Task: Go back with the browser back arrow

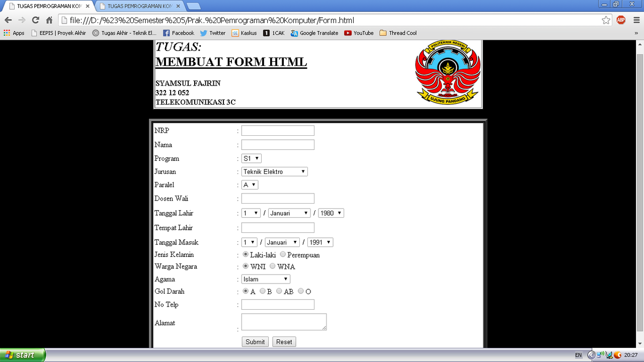Action: (8, 20)
